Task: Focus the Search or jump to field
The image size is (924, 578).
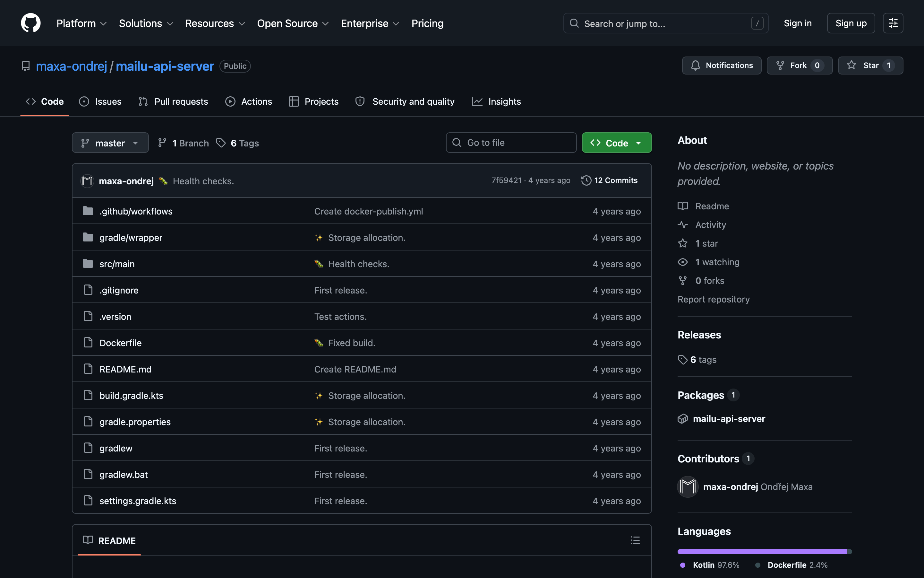Action: (665, 23)
